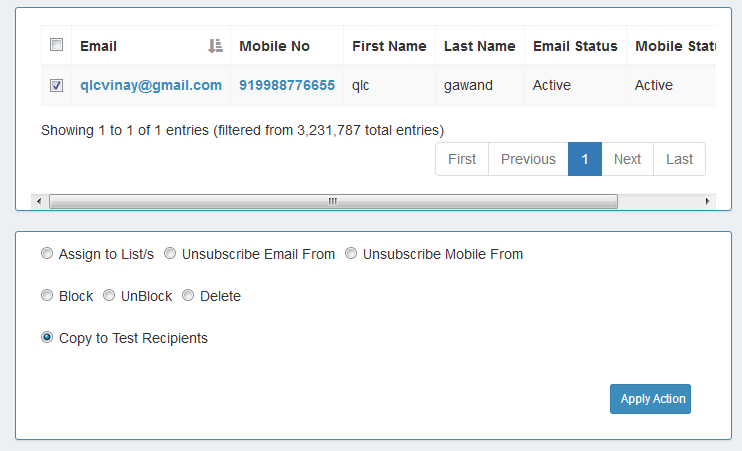742x451 pixels.
Task: Go to the First pagination page
Action: click(462, 159)
